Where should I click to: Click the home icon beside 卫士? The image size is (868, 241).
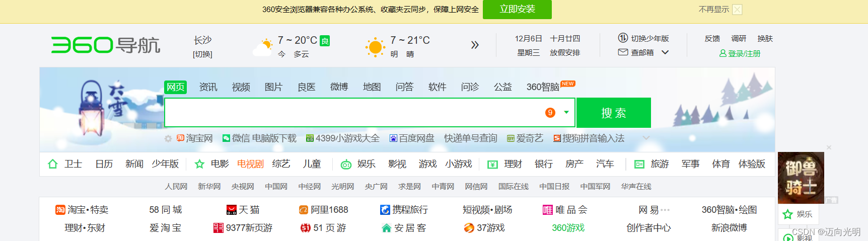coord(53,164)
